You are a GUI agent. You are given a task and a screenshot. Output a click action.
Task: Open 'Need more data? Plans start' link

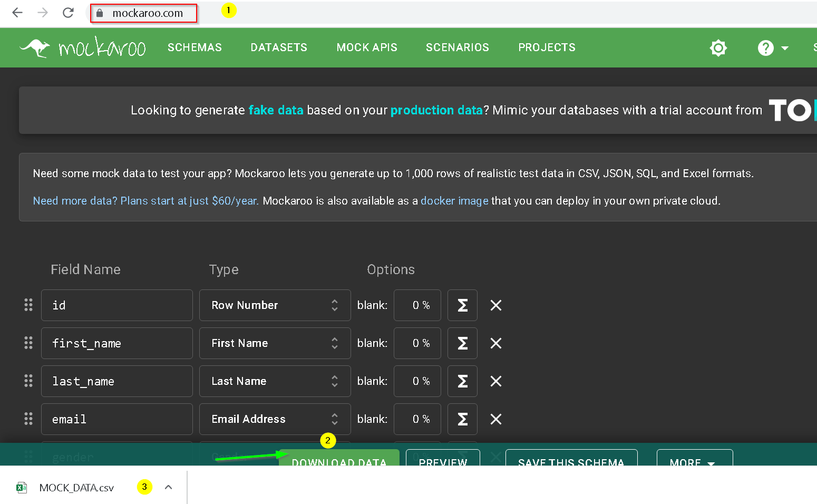[x=145, y=201]
